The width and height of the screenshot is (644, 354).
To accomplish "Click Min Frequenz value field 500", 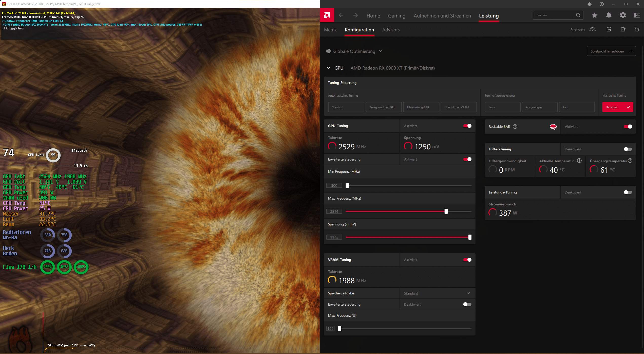I will click(334, 185).
